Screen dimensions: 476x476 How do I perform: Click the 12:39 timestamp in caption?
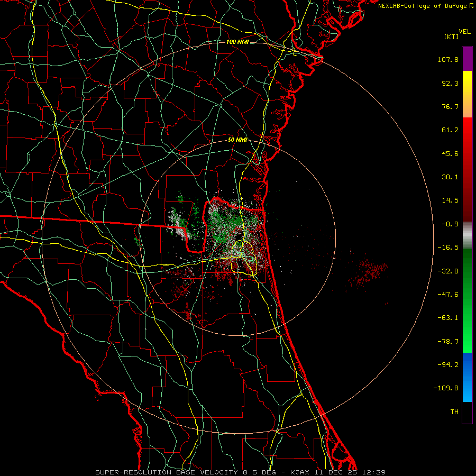374,472
